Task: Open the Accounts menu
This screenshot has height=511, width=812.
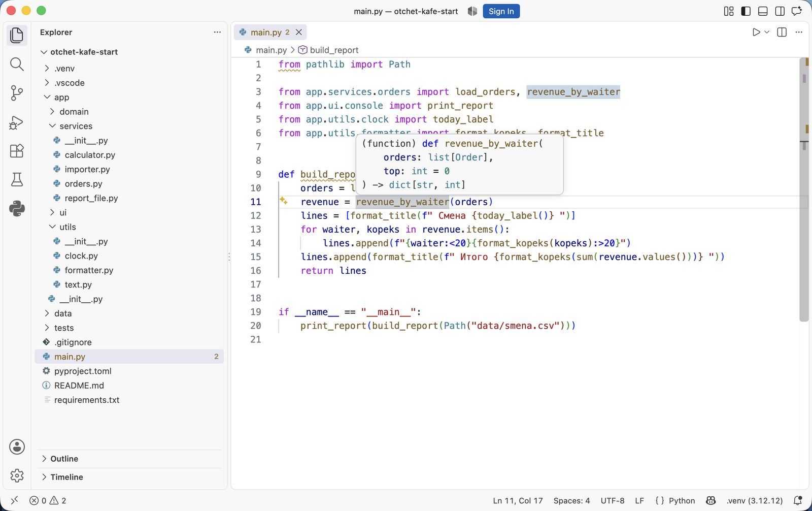Action: click(x=17, y=447)
